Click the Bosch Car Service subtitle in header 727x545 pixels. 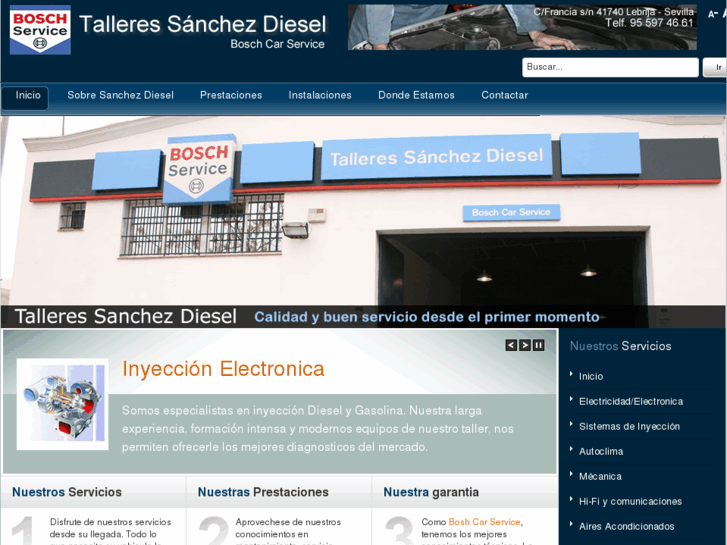point(277,44)
